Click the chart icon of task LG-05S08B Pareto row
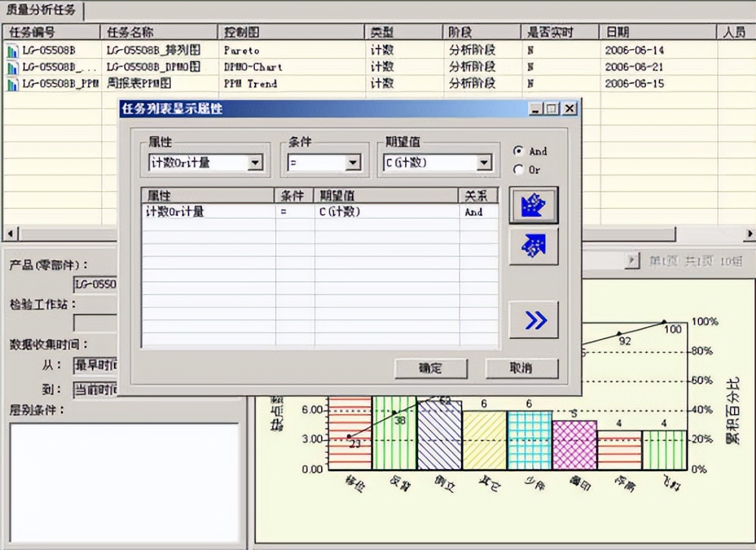Screen dimensions: 756x550 [x=12, y=50]
